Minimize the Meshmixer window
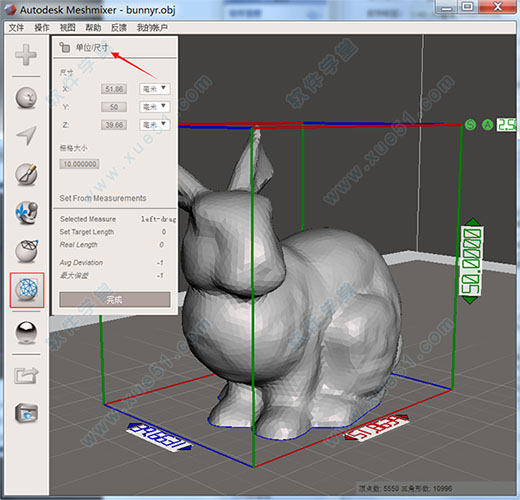The width and height of the screenshot is (520, 500). [x=447, y=6]
